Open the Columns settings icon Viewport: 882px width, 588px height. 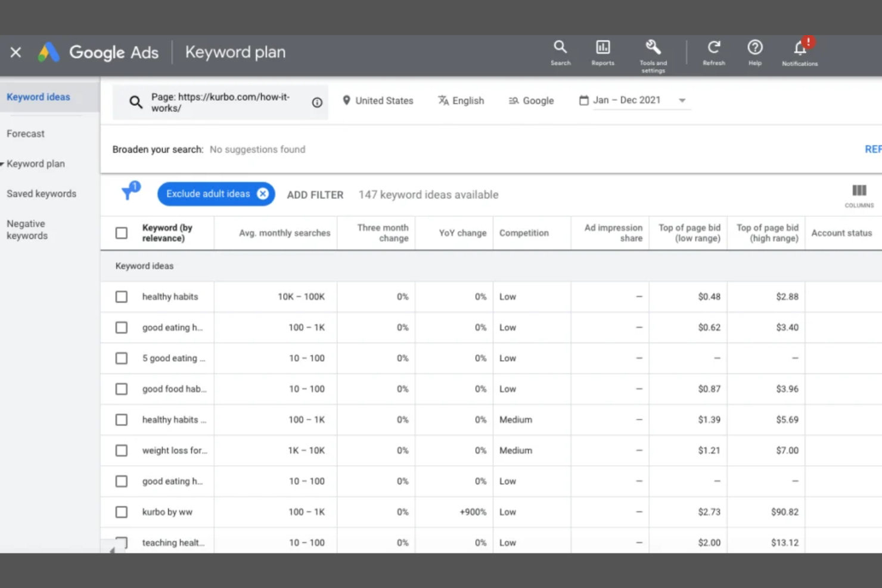(x=859, y=192)
